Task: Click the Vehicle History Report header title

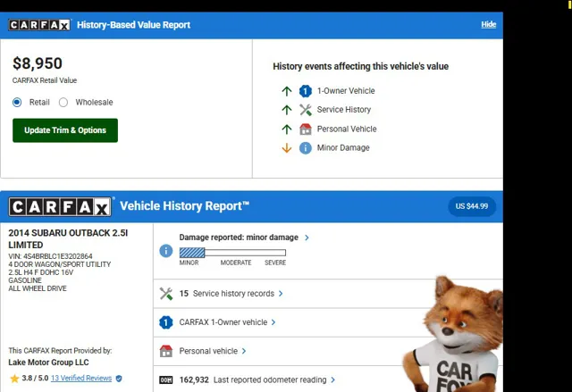Action: point(185,206)
